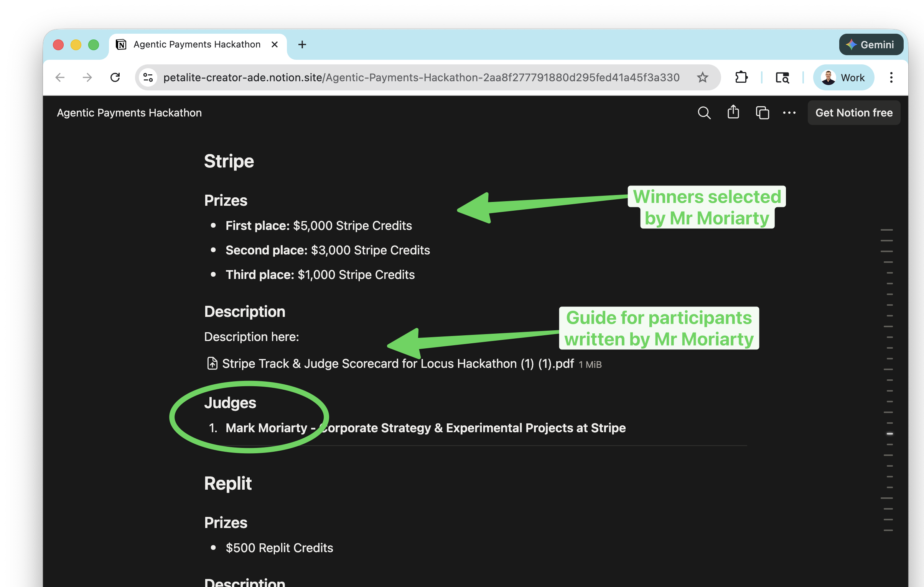924x587 pixels.
Task: Bookmark this page with star icon
Action: click(x=702, y=77)
